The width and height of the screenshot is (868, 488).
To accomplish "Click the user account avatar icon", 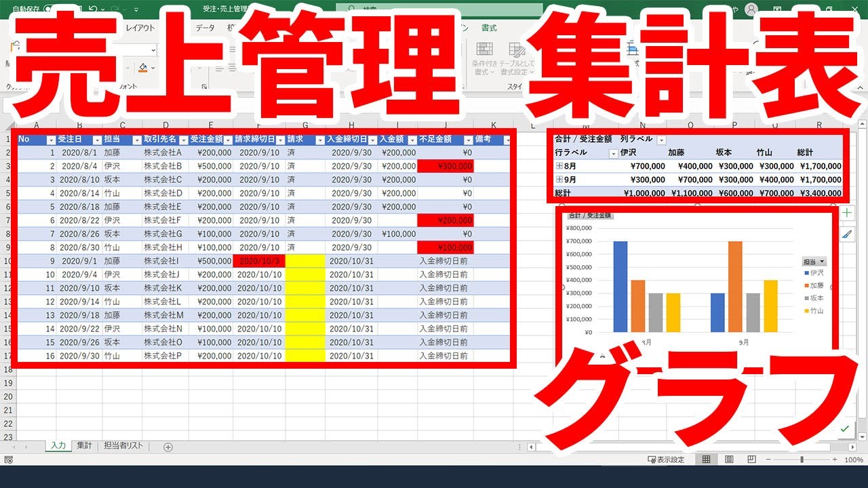I will click(751, 9).
